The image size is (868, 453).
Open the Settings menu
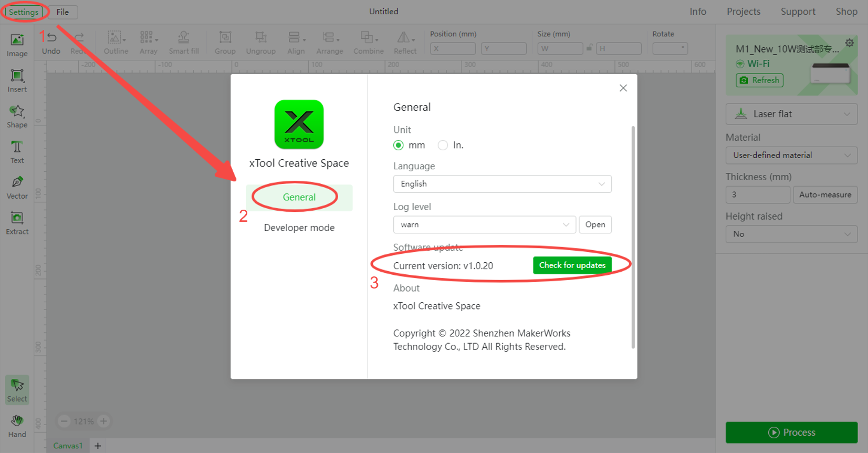[x=24, y=12]
